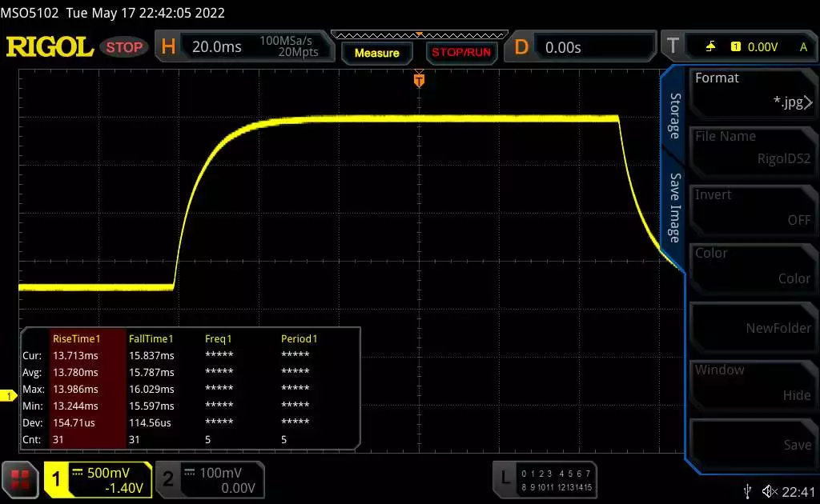Viewport: 820px width, 504px height.
Task: Click the Avg: row label
Action: (32, 372)
